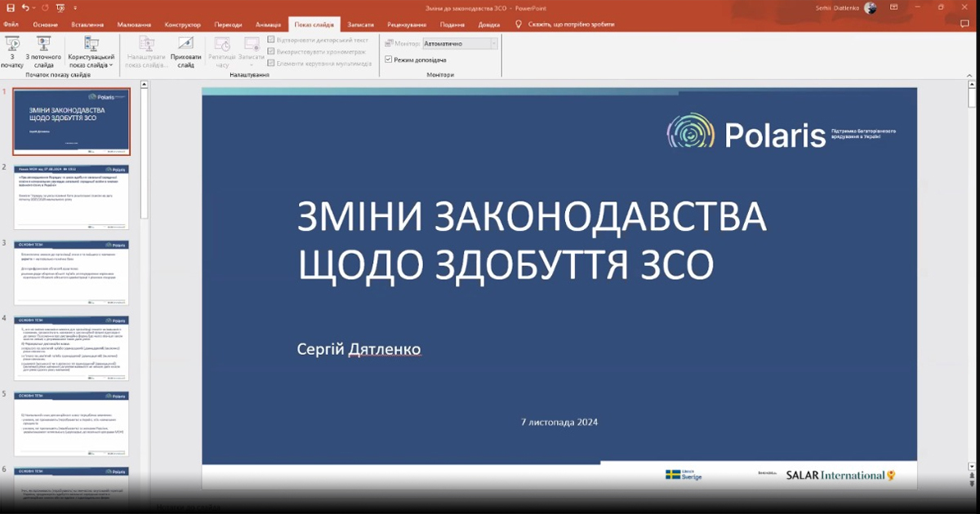Click the Serhii Diatlenko account avatar
Image resolution: width=980 pixels, height=514 pixels.
pyautogui.click(x=871, y=7)
